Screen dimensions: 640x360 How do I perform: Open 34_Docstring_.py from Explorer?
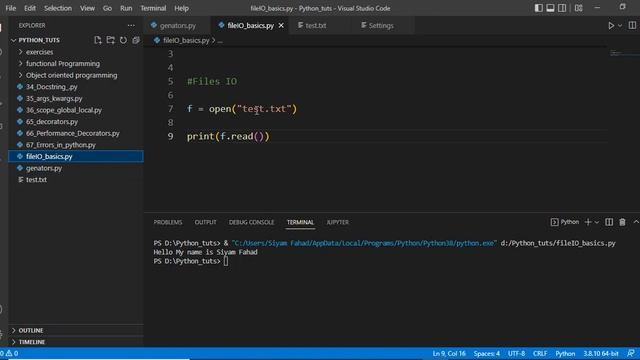pos(76,87)
